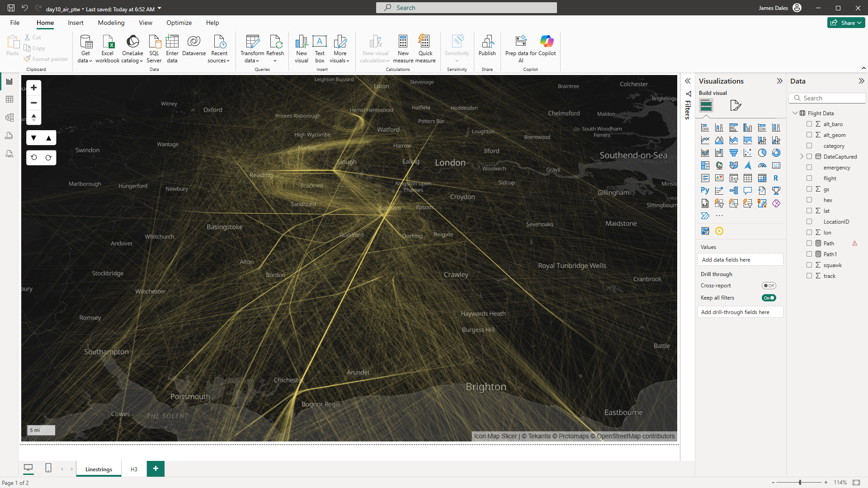Switch to Table view in left sidebar
The width and height of the screenshot is (868, 488).
tap(9, 99)
